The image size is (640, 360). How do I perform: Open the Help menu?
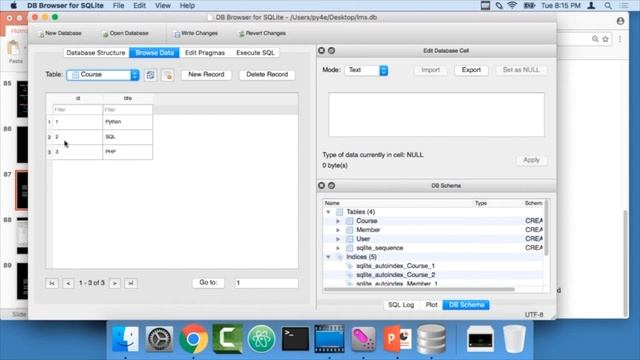pos(187,6)
